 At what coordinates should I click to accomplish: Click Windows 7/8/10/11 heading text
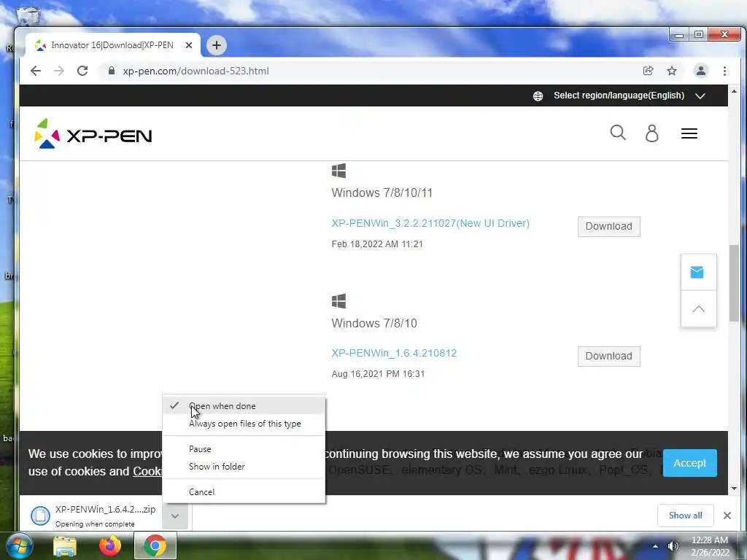(x=382, y=192)
